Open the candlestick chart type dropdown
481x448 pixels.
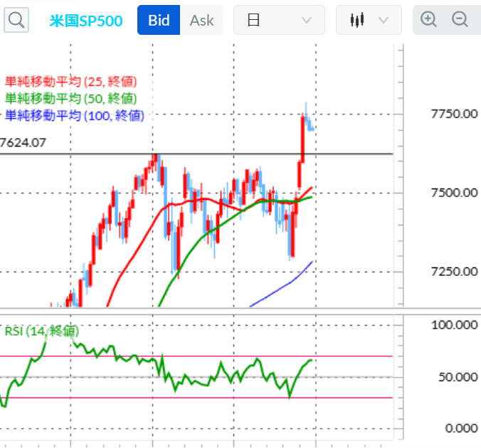pyautogui.click(x=369, y=20)
